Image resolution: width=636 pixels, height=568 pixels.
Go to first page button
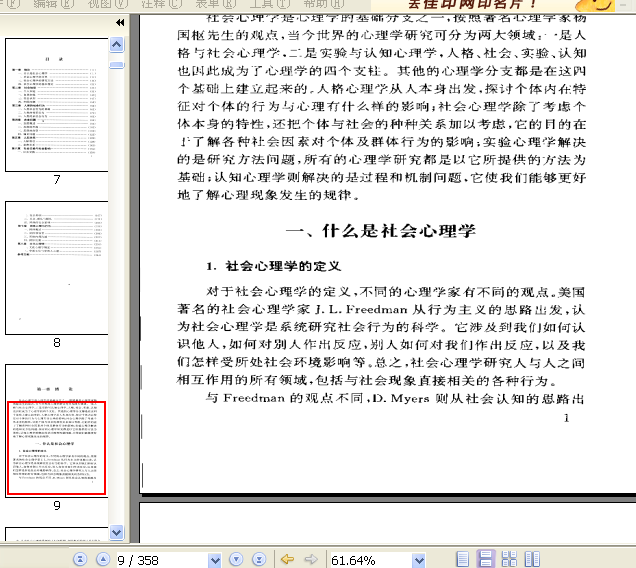pyautogui.click(x=80, y=559)
